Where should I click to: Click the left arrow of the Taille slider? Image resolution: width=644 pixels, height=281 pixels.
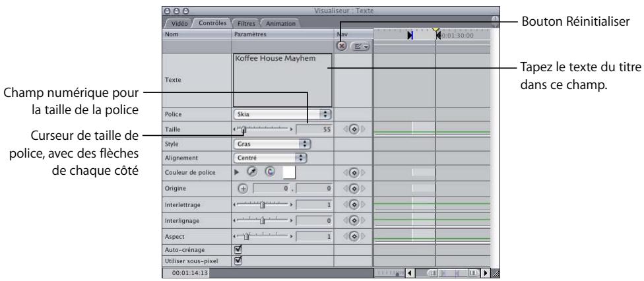pos(234,129)
